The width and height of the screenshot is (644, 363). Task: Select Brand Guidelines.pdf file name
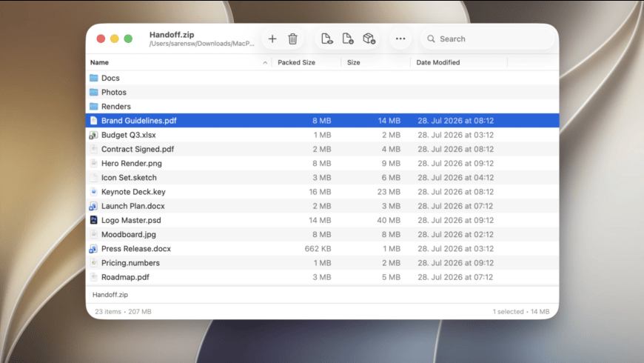(x=139, y=121)
